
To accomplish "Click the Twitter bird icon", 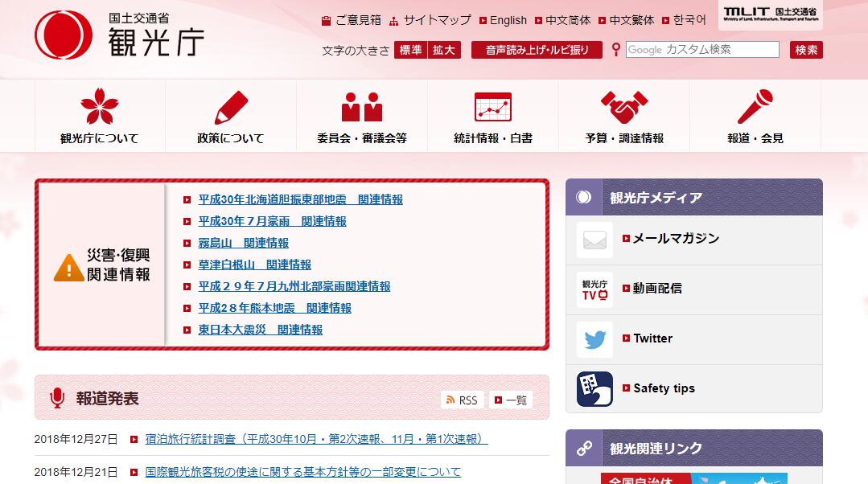I will click(x=594, y=339).
